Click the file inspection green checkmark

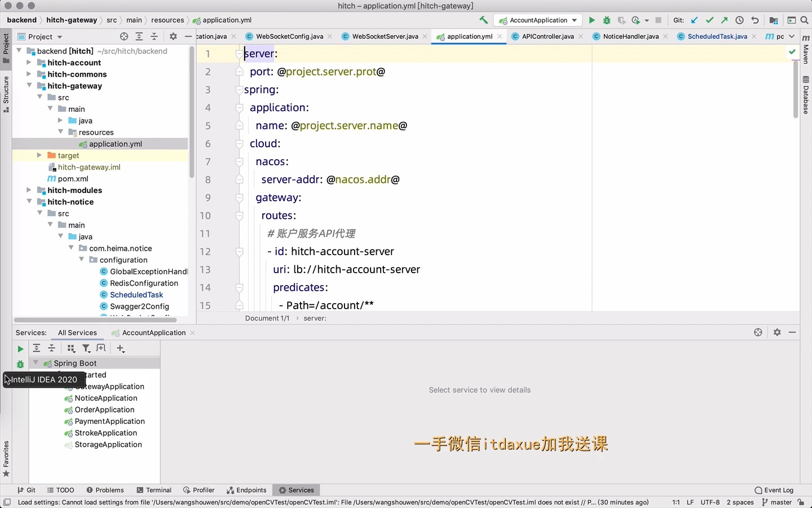point(792,51)
